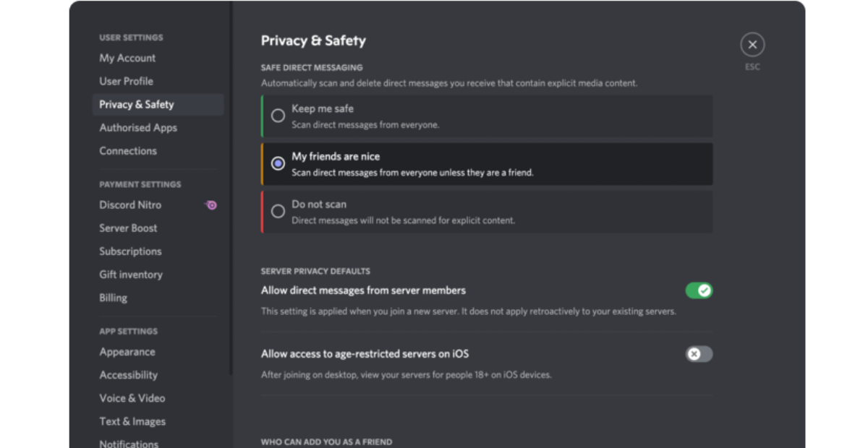The height and width of the screenshot is (448, 868).
Task: Click the ESC close icon
Action: (x=752, y=44)
